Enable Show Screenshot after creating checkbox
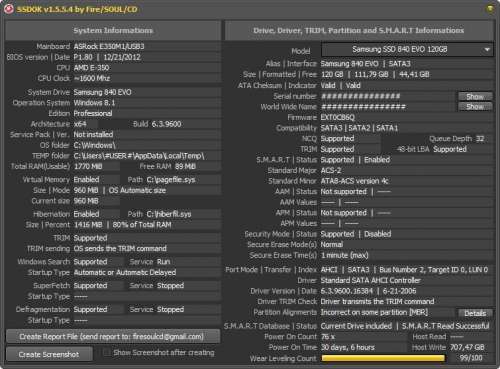 pos(107,353)
